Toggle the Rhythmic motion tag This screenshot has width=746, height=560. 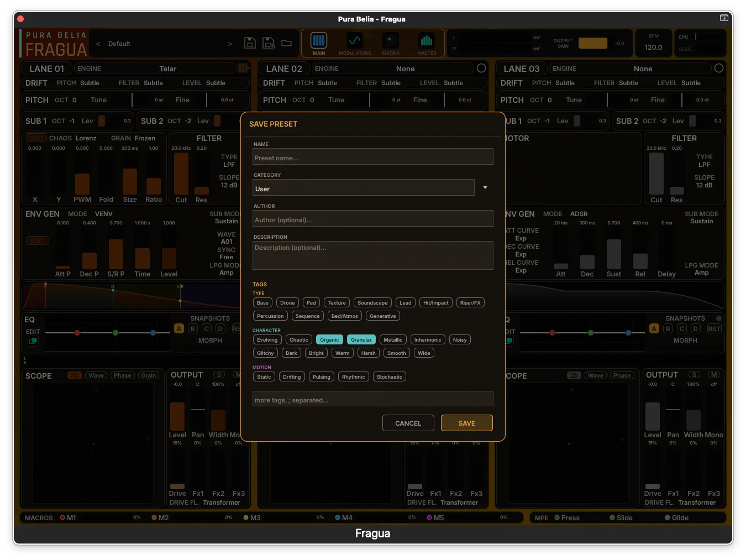click(354, 376)
